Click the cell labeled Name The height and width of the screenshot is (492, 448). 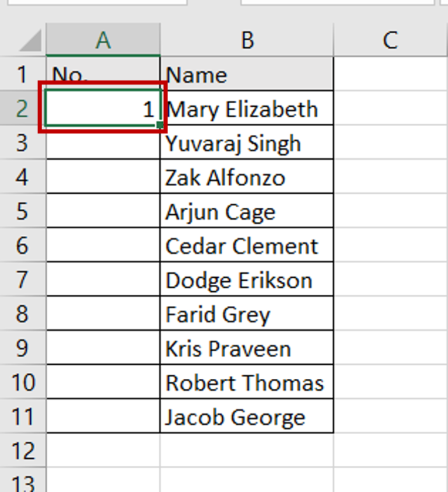247,75
